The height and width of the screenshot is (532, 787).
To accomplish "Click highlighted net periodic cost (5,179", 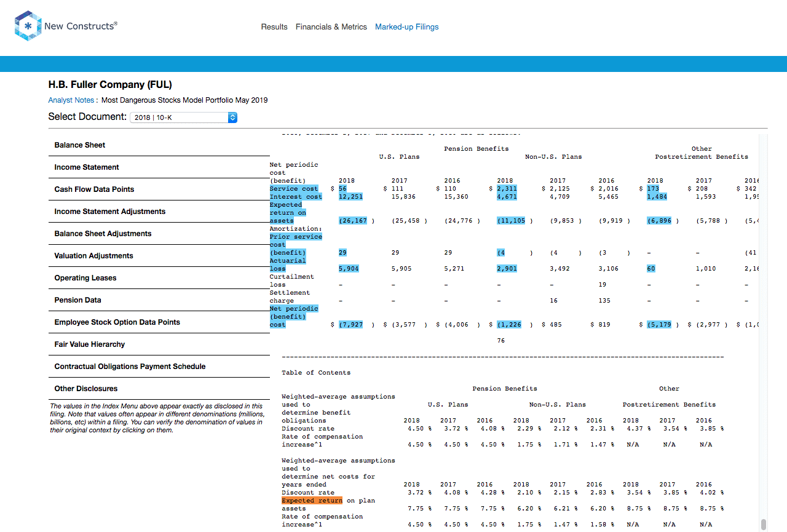I will [659, 325].
